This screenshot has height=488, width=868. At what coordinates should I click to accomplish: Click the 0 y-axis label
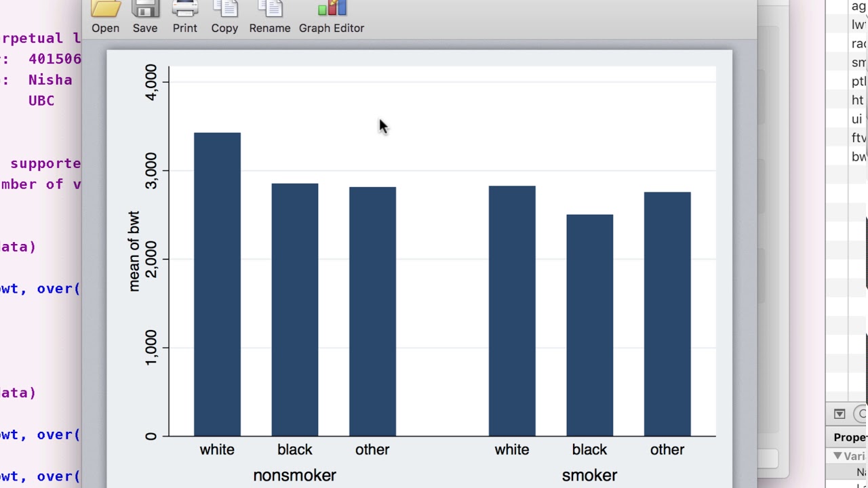pos(151,436)
